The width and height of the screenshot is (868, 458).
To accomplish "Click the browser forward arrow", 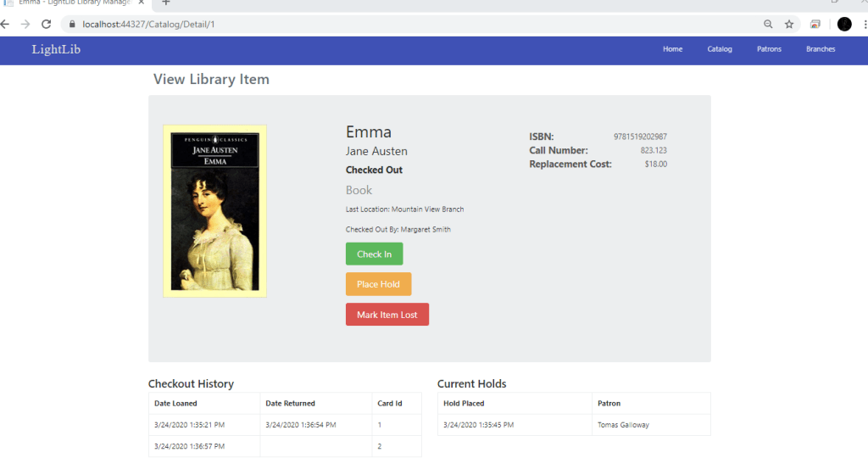I will [x=25, y=25].
